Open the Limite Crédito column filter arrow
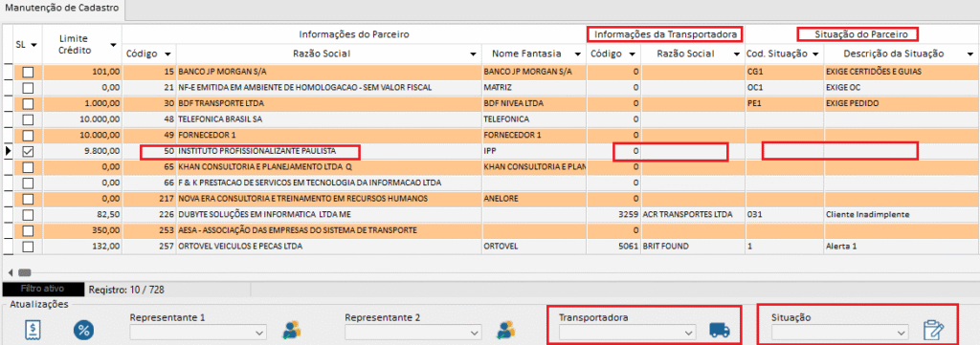980x345 pixels. pos(113,45)
